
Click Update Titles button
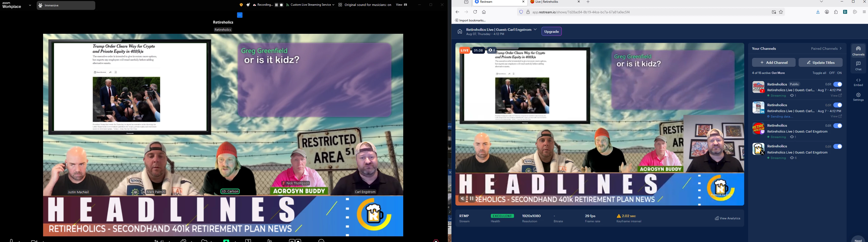[820, 62]
